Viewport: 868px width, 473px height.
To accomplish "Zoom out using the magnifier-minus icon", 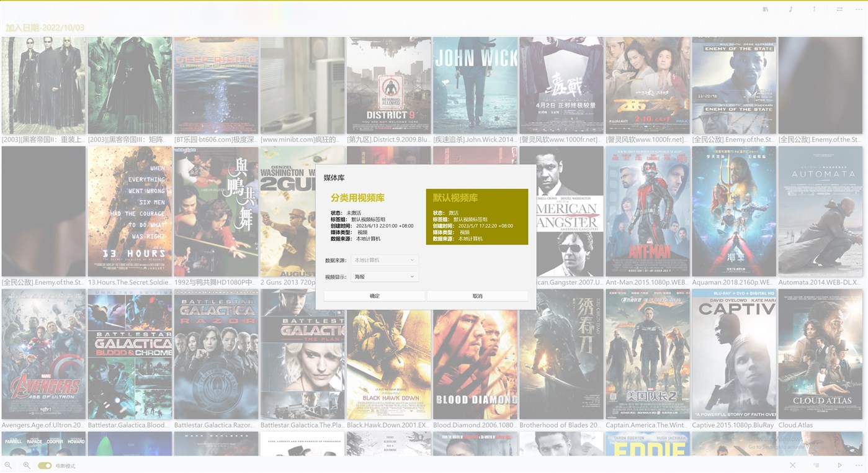I will point(9,465).
